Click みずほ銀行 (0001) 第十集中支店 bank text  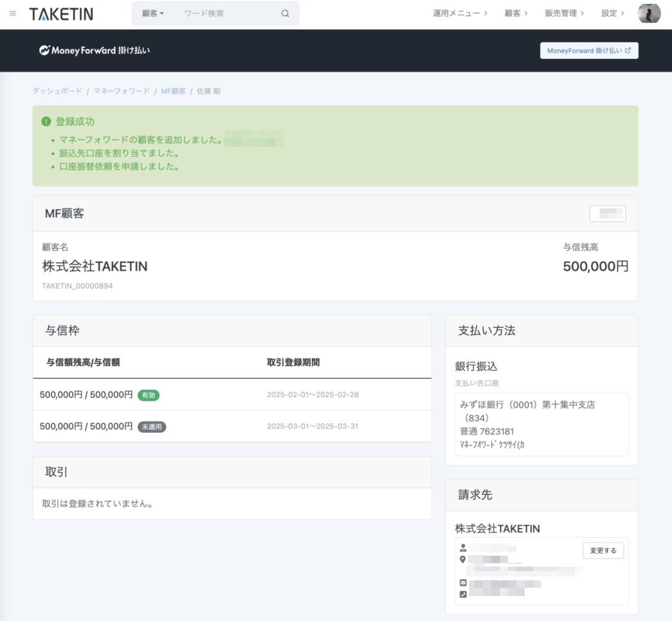click(x=527, y=411)
